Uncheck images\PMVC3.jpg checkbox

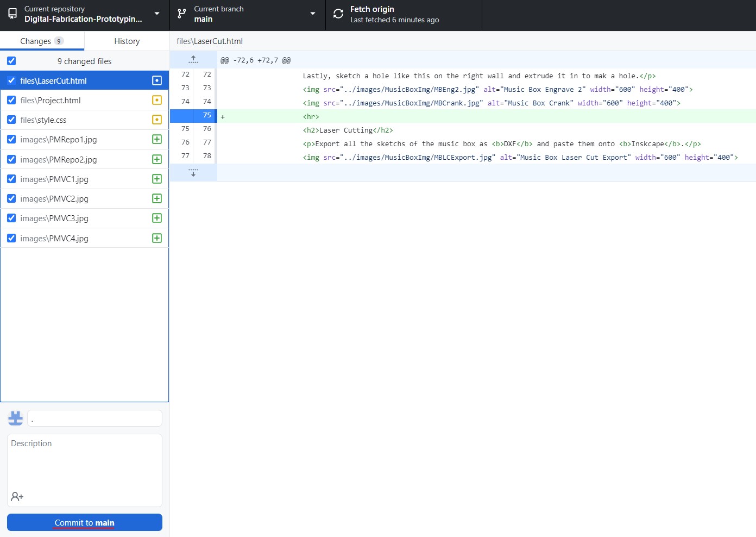[11, 218]
